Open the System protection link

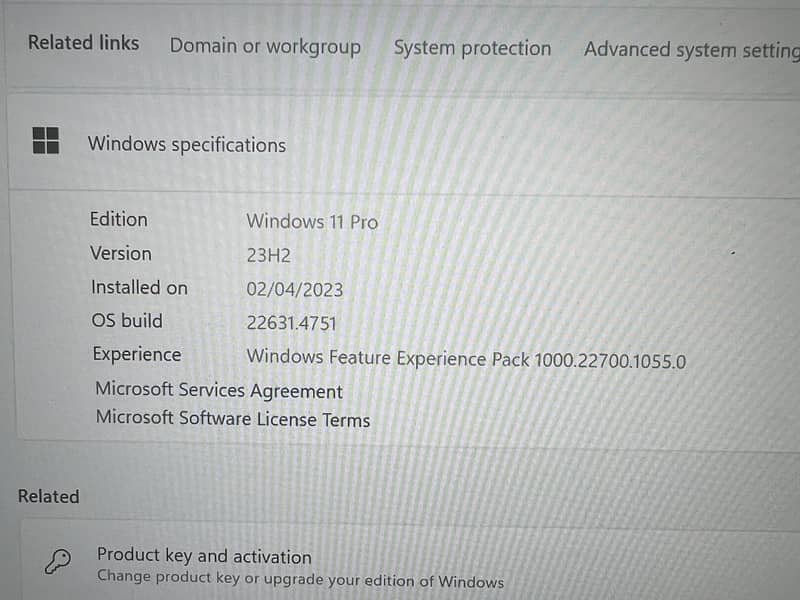472,48
